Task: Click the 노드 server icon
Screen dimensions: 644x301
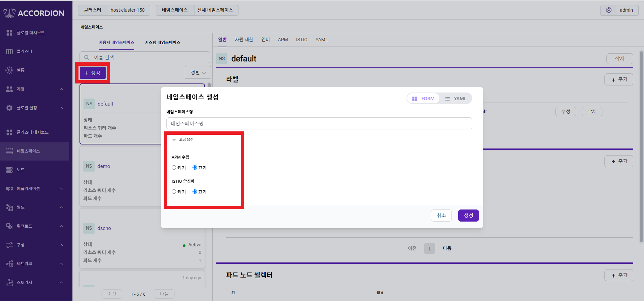Action: pos(9,170)
